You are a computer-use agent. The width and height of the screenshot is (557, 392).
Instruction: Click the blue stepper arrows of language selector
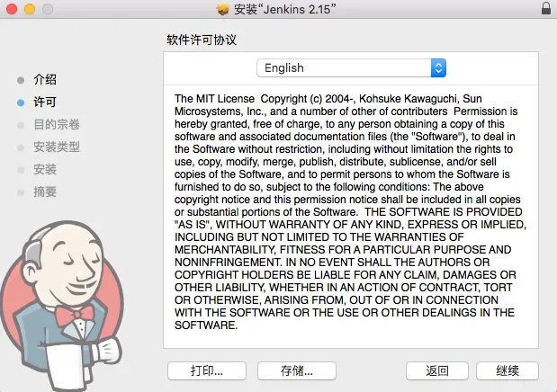point(438,67)
